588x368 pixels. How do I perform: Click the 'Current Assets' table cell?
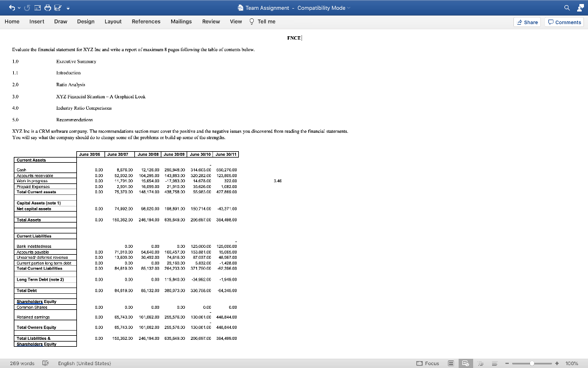tap(45, 160)
